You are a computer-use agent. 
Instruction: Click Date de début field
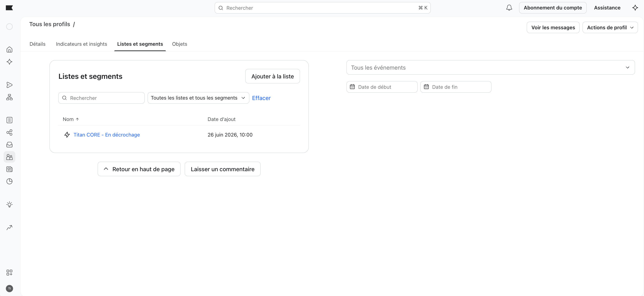(x=382, y=87)
